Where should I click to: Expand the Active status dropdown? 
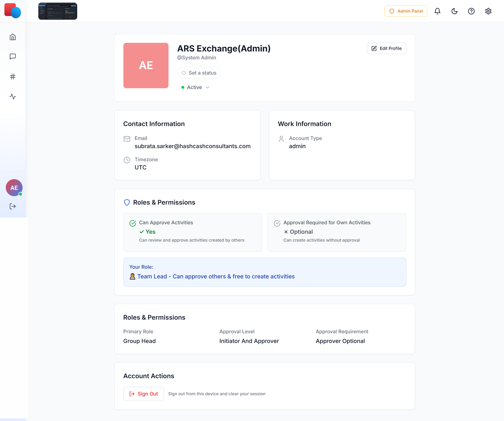pos(195,87)
